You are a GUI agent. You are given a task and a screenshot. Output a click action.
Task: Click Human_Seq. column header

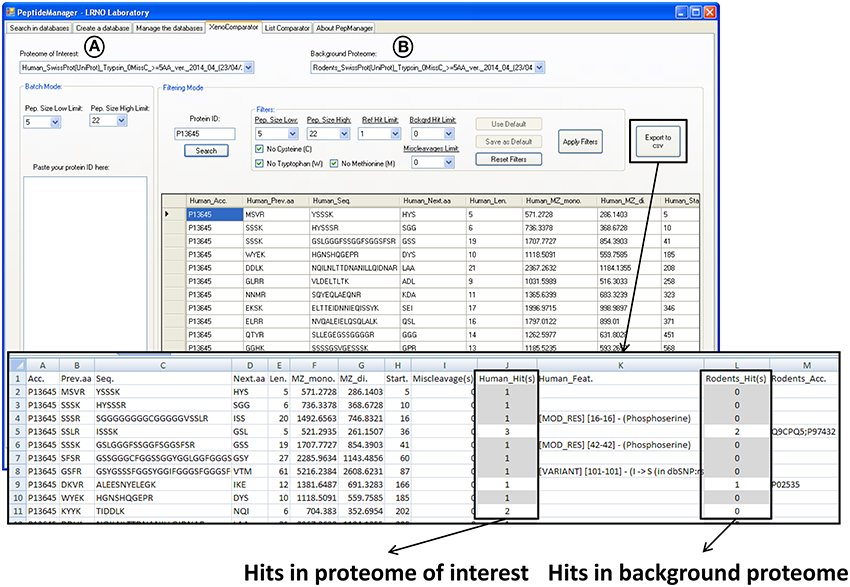tap(355, 201)
